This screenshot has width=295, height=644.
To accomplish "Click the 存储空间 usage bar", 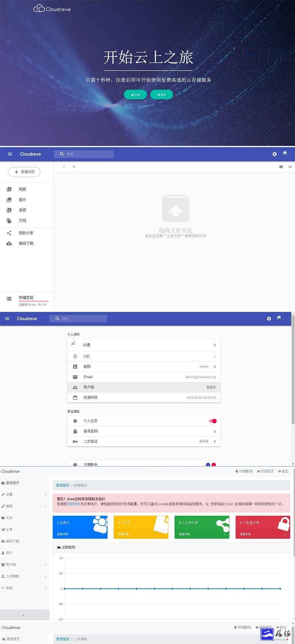I will 34,301.
